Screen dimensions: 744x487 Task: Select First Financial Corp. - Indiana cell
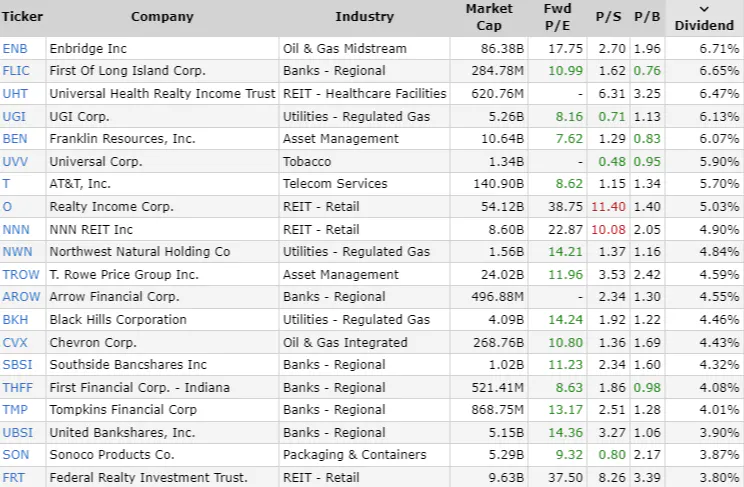click(162, 387)
